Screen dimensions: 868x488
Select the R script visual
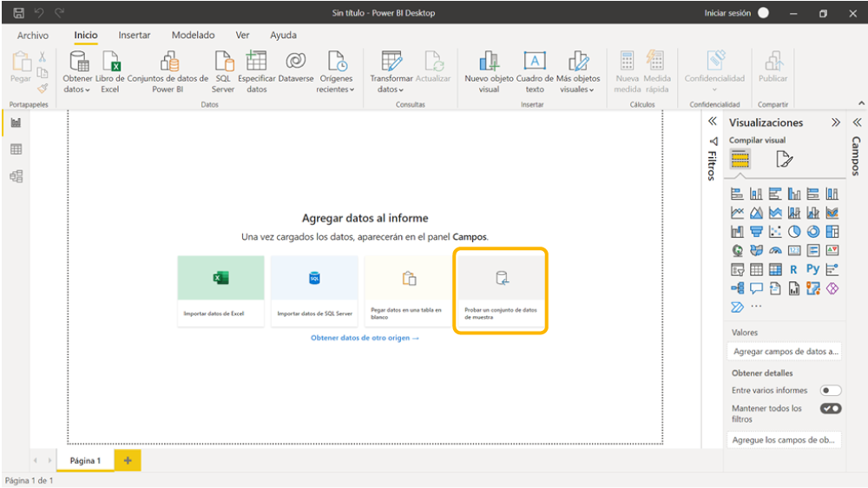coord(794,270)
